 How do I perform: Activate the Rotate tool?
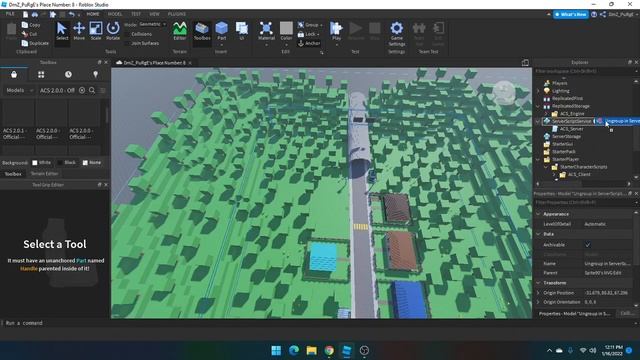click(113, 31)
